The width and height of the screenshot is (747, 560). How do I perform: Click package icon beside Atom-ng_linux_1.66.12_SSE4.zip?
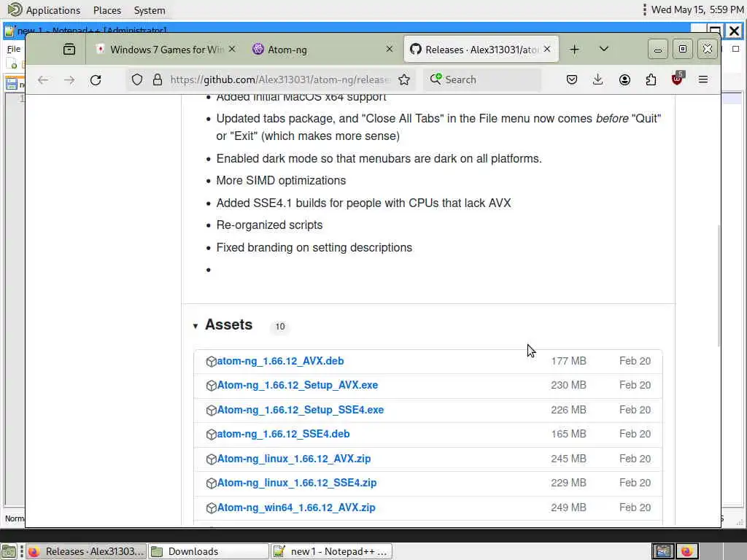point(211,483)
